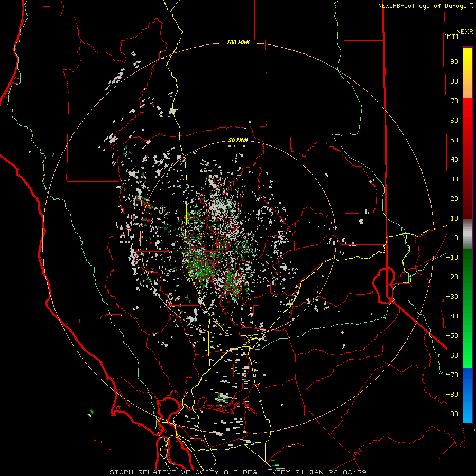Click the -30 value on velocity scale
The height and width of the screenshot is (476, 476).
tap(452, 297)
